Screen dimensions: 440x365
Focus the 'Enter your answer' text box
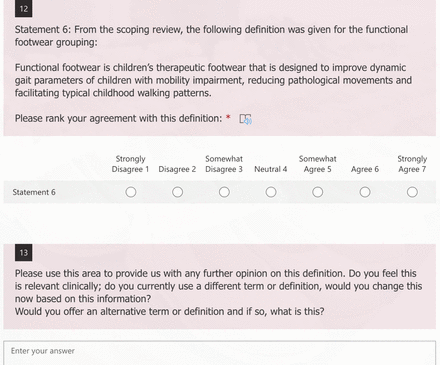click(x=220, y=353)
